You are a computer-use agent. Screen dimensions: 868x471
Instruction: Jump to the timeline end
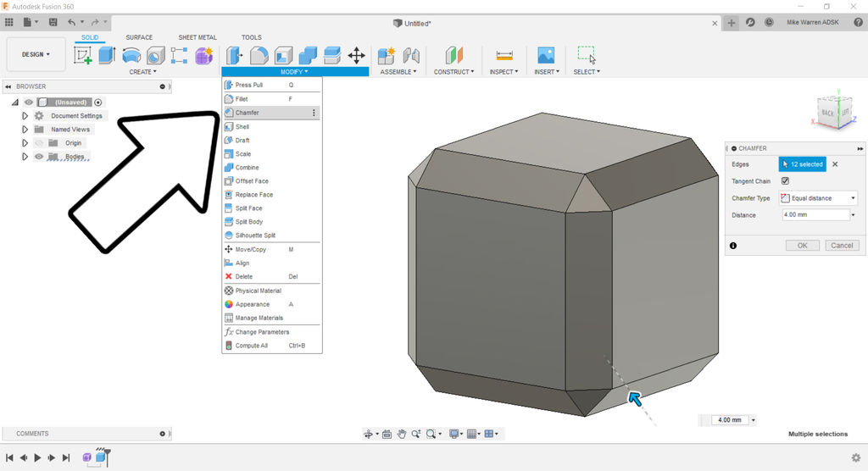coord(66,457)
